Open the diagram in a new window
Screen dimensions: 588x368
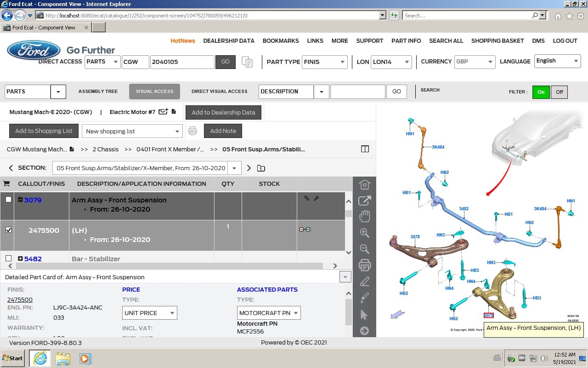365,201
